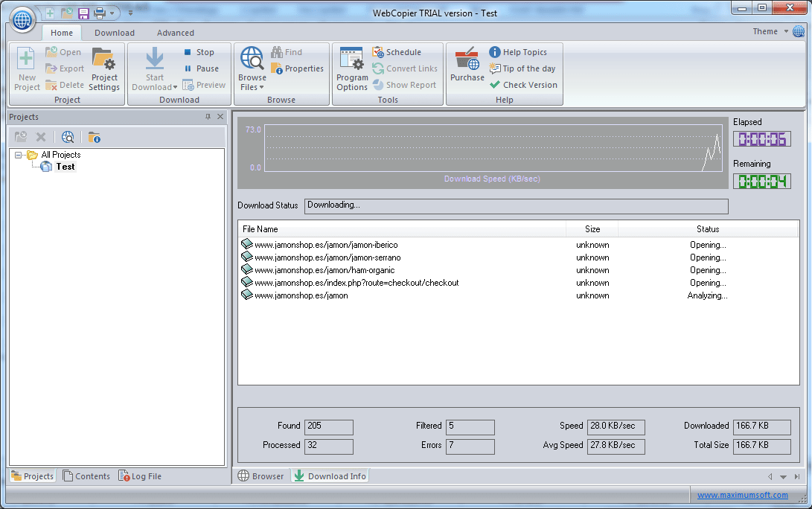Select the jamon-serrano file row
The height and width of the screenshot is (509, 812).
518,257
